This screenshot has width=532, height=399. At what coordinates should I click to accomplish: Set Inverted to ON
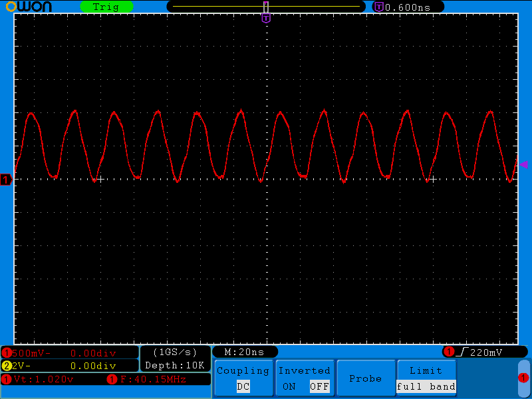[x=289, y=386]
